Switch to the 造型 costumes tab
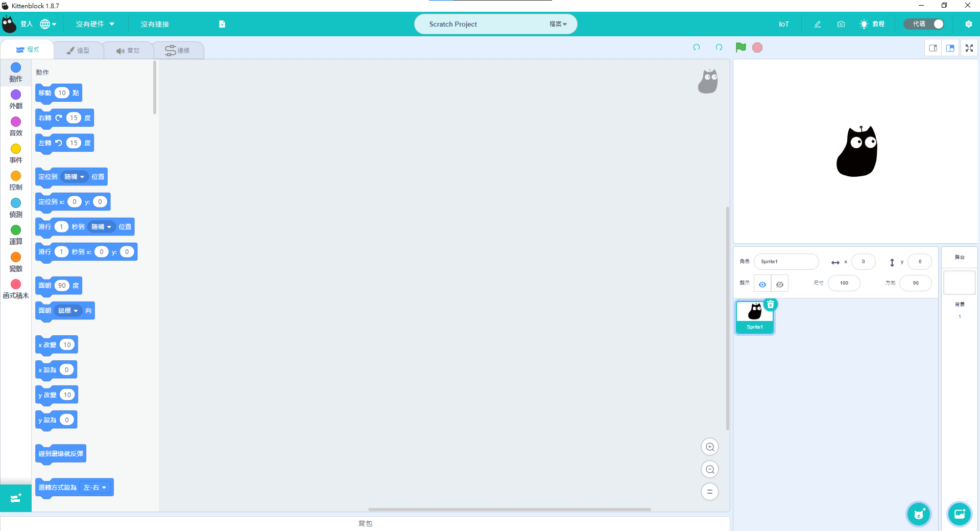Screen dimensions: 980x531 78,50
